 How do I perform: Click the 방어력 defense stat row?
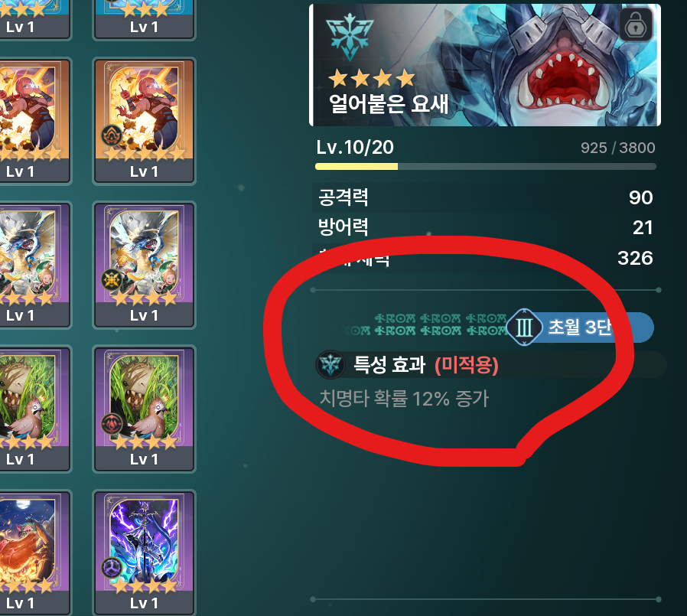click(x=485, y=227)
